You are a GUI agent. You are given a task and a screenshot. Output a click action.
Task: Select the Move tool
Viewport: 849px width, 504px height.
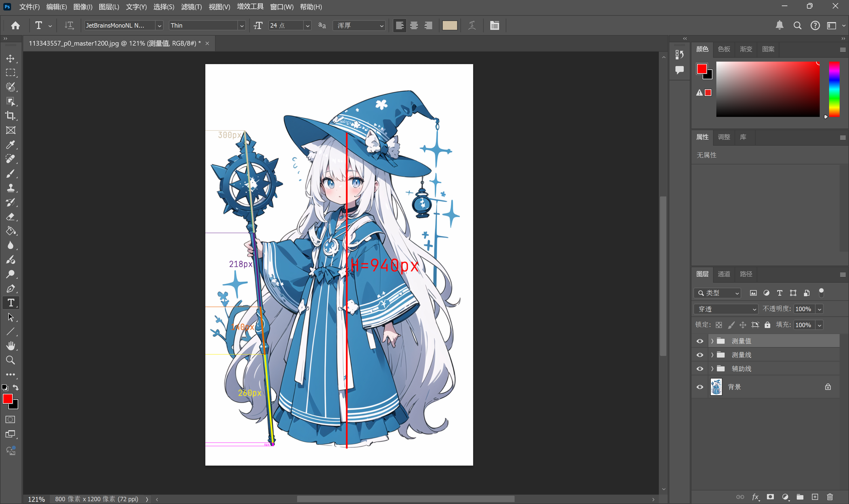point(10,58)
